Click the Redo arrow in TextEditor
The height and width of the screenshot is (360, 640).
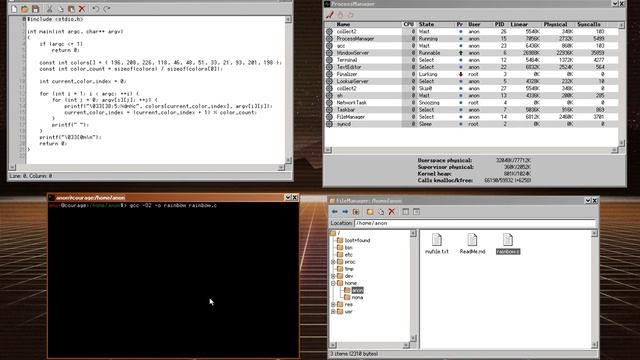[x=107, y=9]
